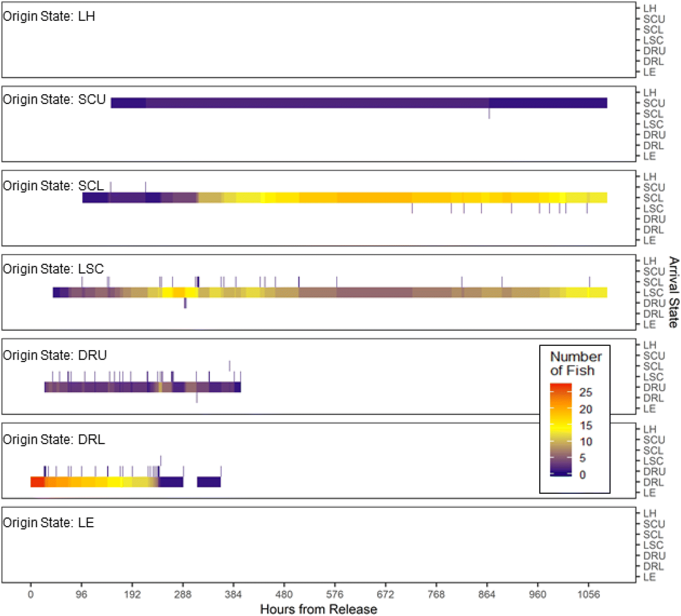Click legend value 10
The height and width of the screenshot is (616, 681).
pos(586,442)
